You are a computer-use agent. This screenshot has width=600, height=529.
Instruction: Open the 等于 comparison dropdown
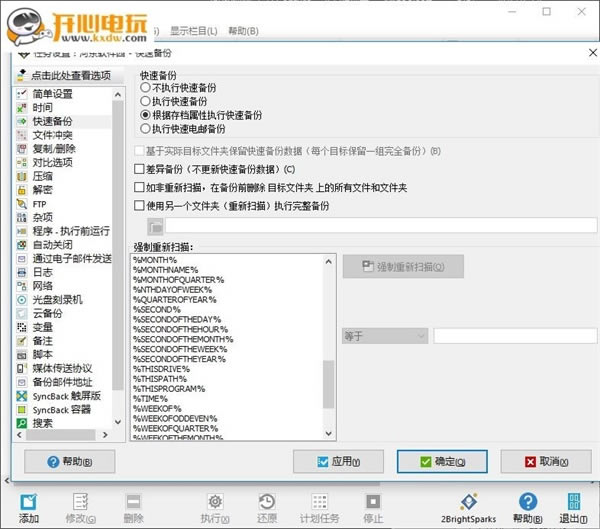(385, 336)
